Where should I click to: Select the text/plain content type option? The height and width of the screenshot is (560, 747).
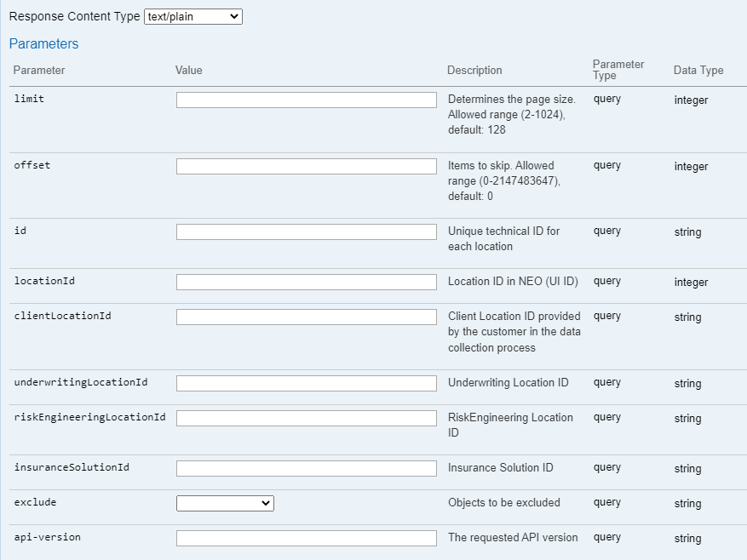point(192,16)
